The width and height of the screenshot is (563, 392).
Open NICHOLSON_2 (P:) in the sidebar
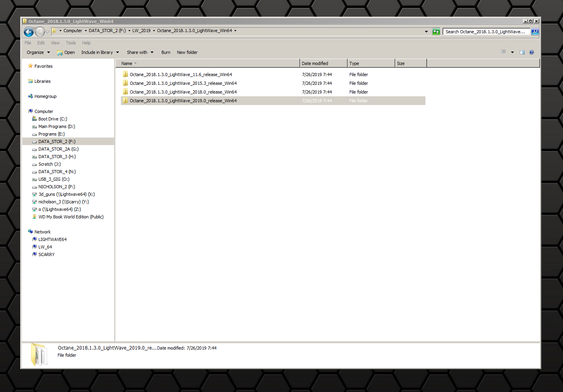coord(57,187)
